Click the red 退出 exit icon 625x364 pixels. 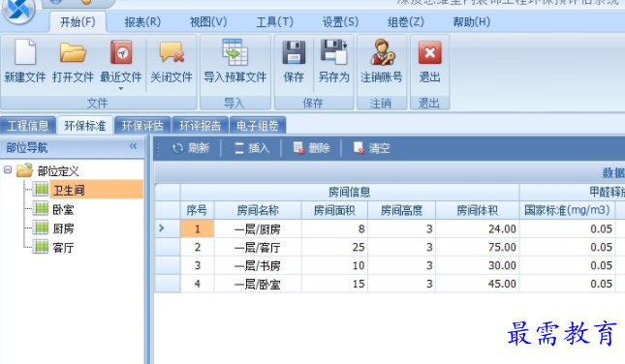(429, 52)
